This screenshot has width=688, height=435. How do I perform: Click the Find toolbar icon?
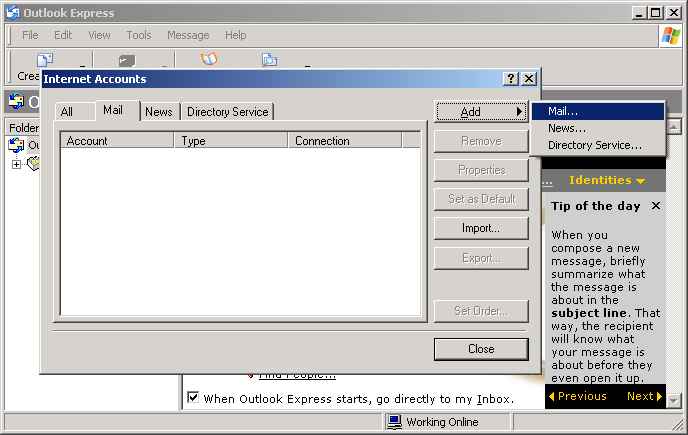point(269,59)
